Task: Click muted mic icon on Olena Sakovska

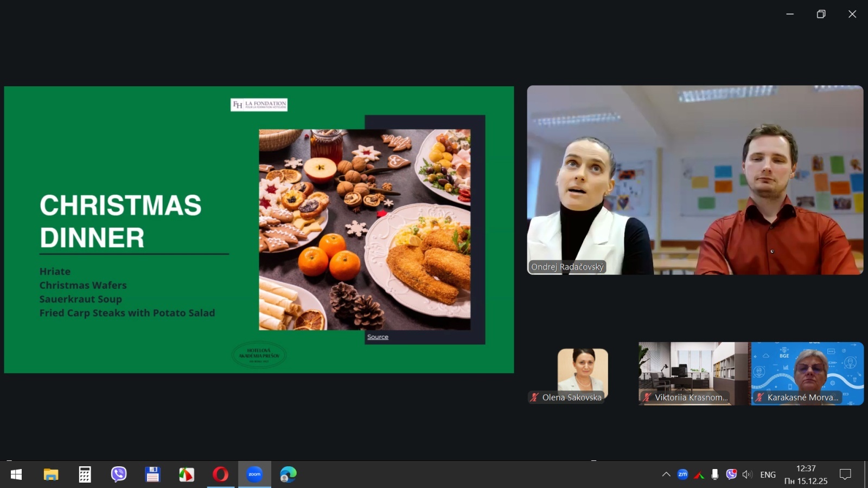Action: [535, 397]
